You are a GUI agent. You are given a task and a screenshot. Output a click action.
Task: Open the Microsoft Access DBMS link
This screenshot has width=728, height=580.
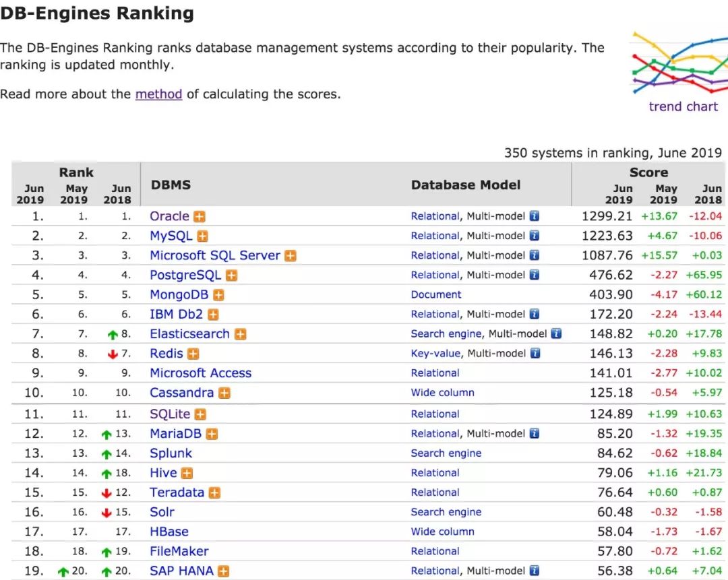point(200,373)
